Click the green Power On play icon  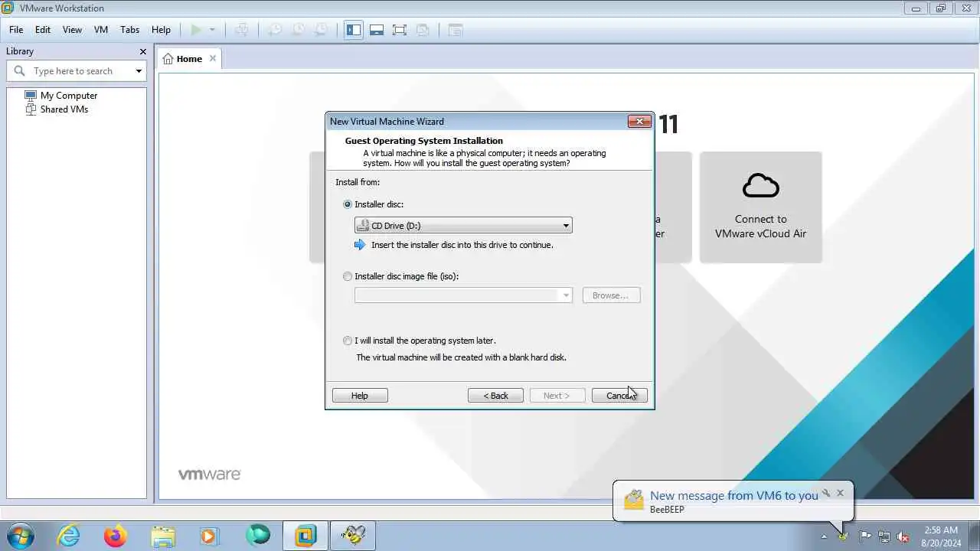pyautogui.click(x=196, y=30)
